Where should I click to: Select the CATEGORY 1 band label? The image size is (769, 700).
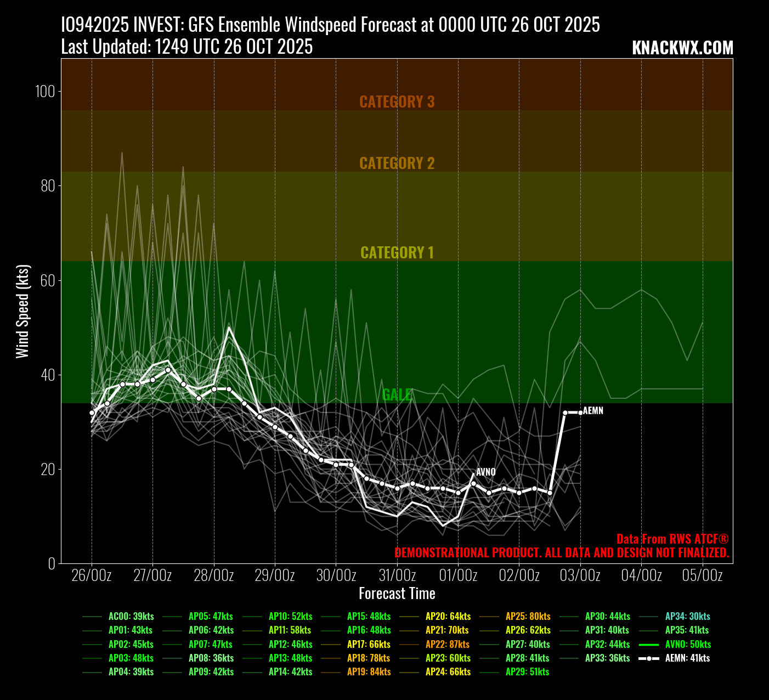click(397, 252)
